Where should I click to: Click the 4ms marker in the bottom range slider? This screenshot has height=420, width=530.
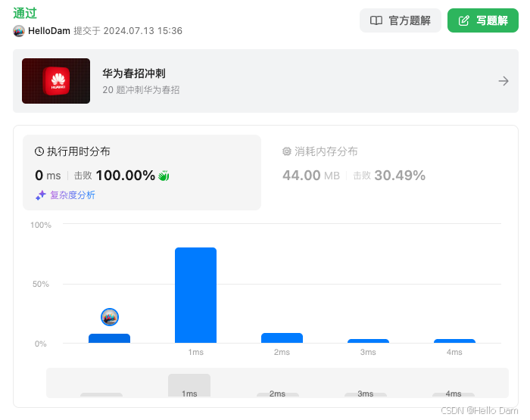click(x=454, y=394)
